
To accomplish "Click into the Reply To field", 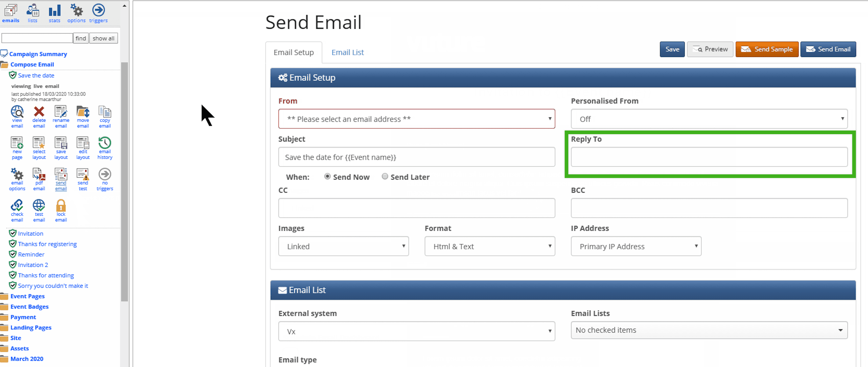I will 709,157.
